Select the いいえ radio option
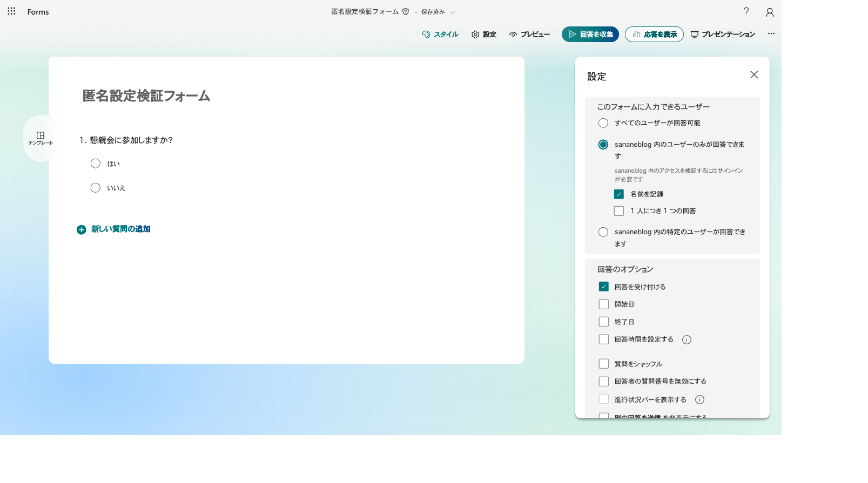 (96, 188)
